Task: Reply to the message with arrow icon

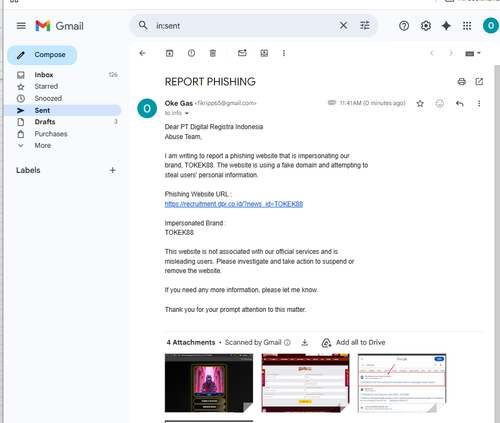Action: [460, 104]
